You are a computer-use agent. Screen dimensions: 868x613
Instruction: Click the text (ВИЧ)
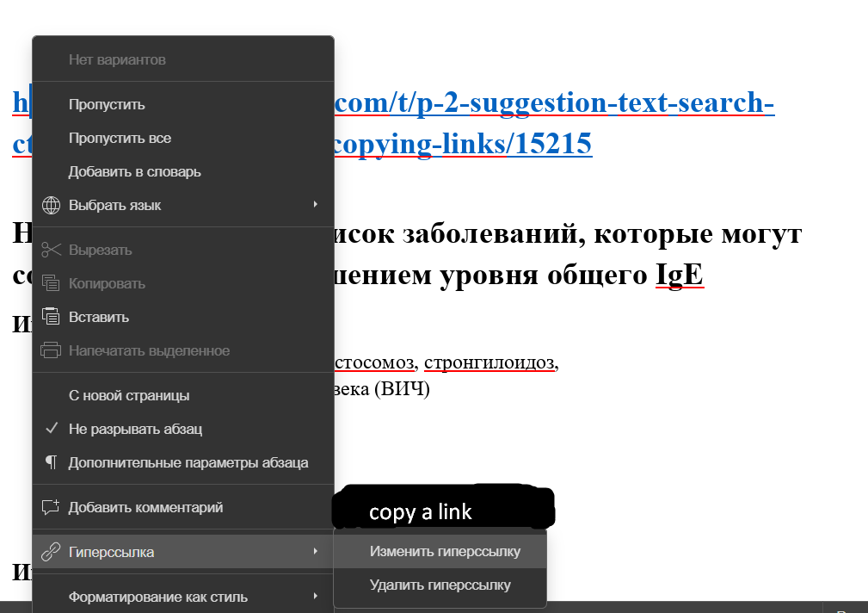[402, 388]
